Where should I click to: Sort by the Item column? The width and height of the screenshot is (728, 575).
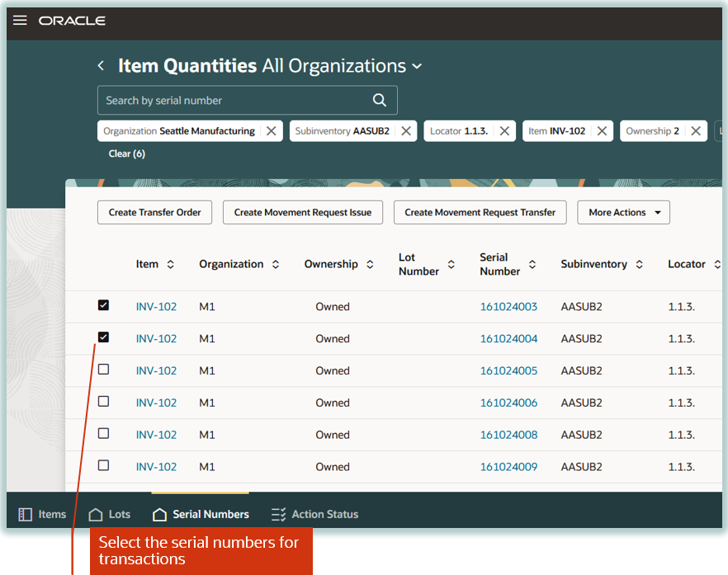tap(170, 264)
